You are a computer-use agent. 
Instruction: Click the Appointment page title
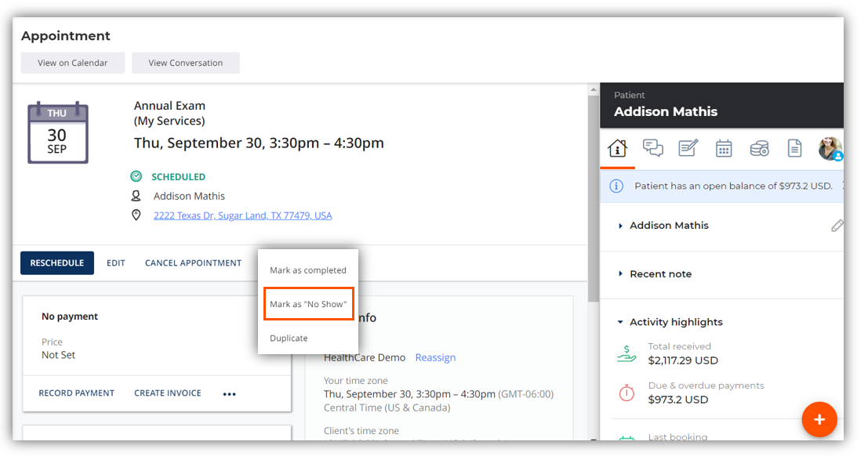(66, 36)
